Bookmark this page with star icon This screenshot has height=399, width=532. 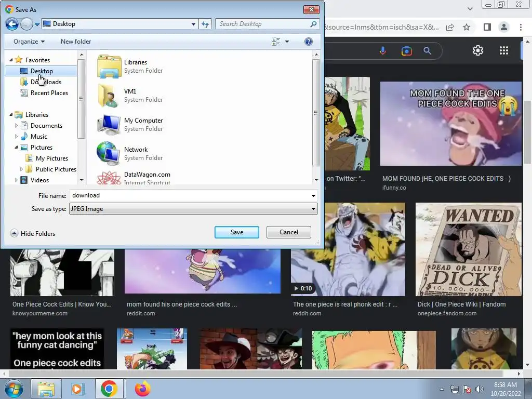467,27
